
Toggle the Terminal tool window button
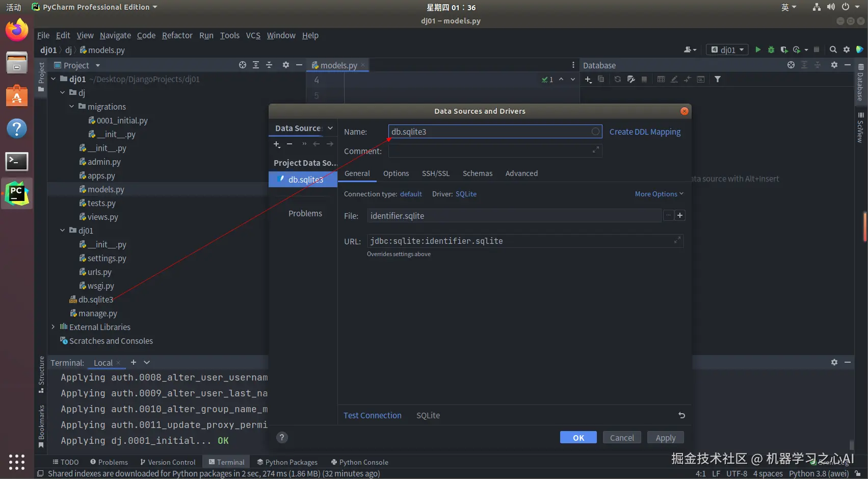click(226, 462)
